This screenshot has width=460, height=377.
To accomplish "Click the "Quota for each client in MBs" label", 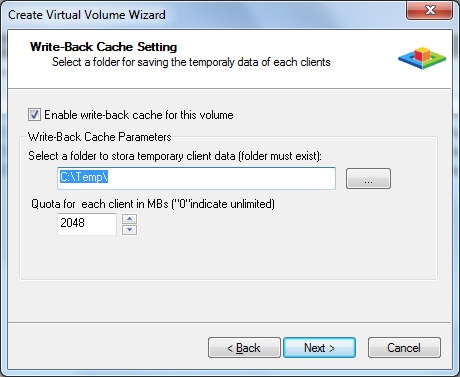I will pos(153,204).
